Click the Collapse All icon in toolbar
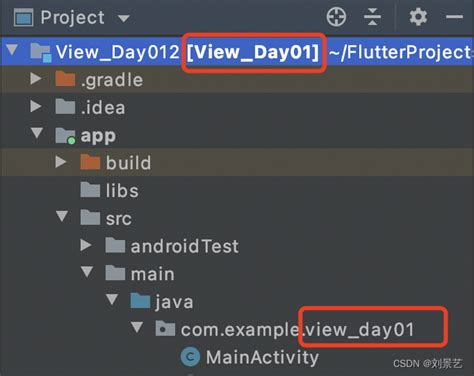Image resolution: width=474 pixels, height=376 pixels. [372, 17]
